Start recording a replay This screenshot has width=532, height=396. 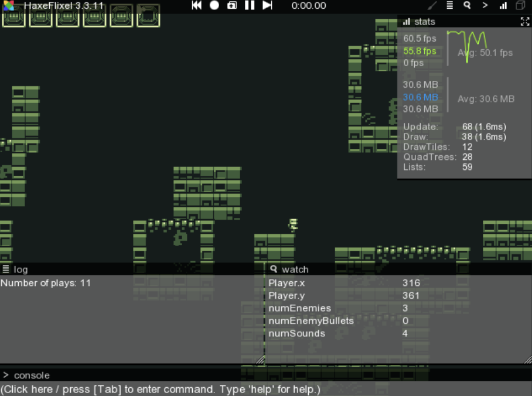(x=214, y=6)
